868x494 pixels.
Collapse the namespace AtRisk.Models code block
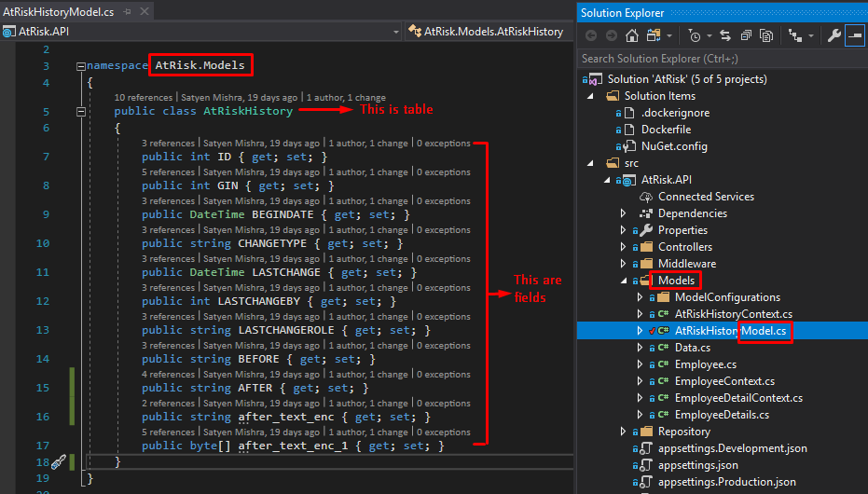81,67
